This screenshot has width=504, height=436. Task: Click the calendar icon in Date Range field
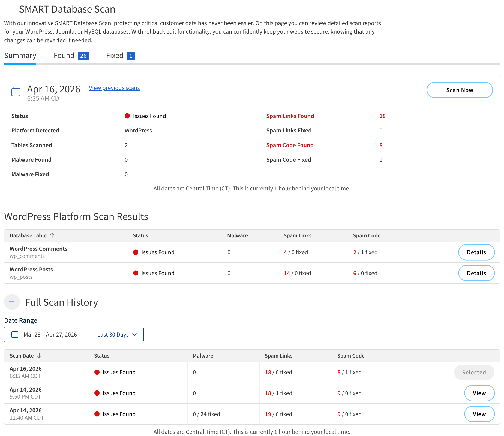(15, 334)
